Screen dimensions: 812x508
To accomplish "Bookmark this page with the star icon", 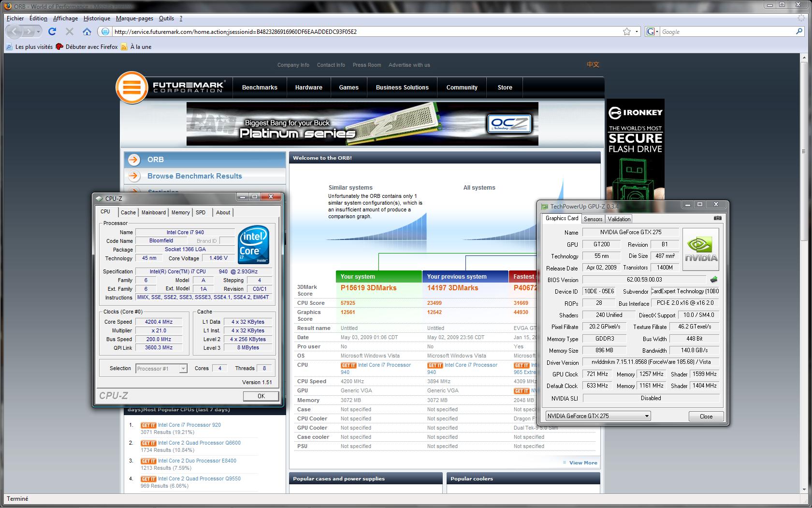I will pos(627,31).
